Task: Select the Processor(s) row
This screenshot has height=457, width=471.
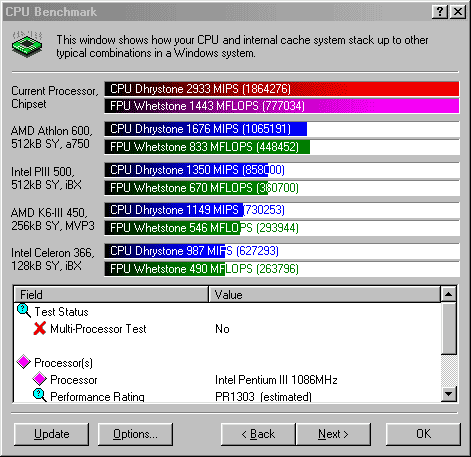Action: tap(228, 363)
